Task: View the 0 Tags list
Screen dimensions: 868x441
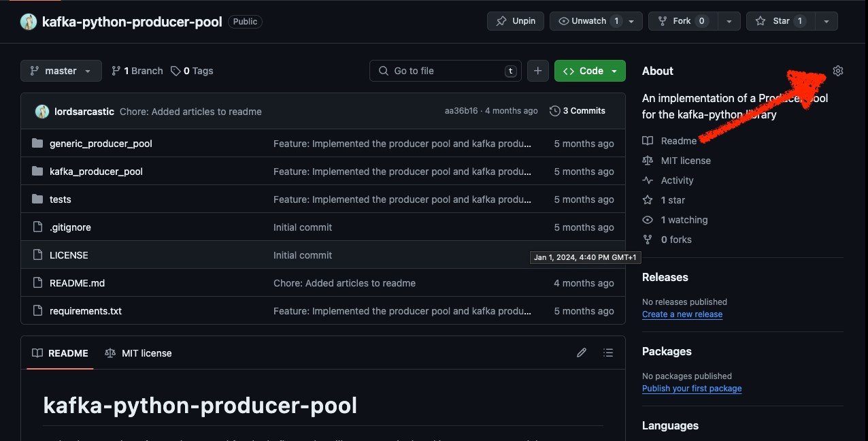Action: click(192, 71)
